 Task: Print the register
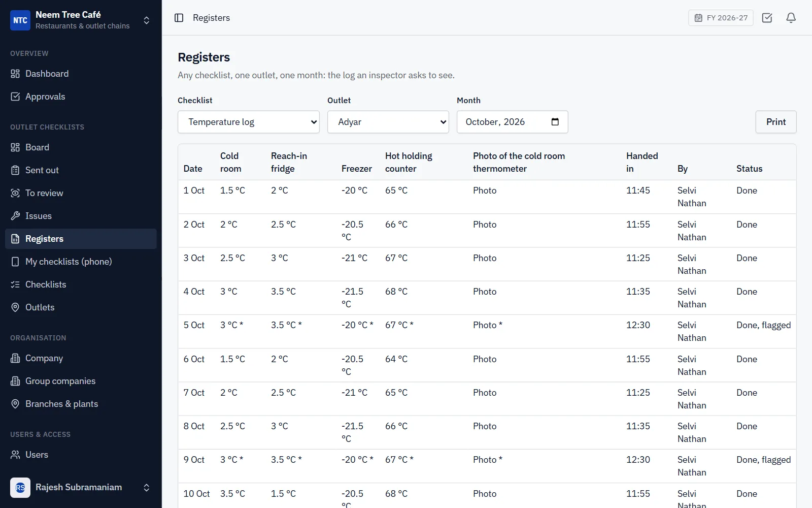pos(776,122)
